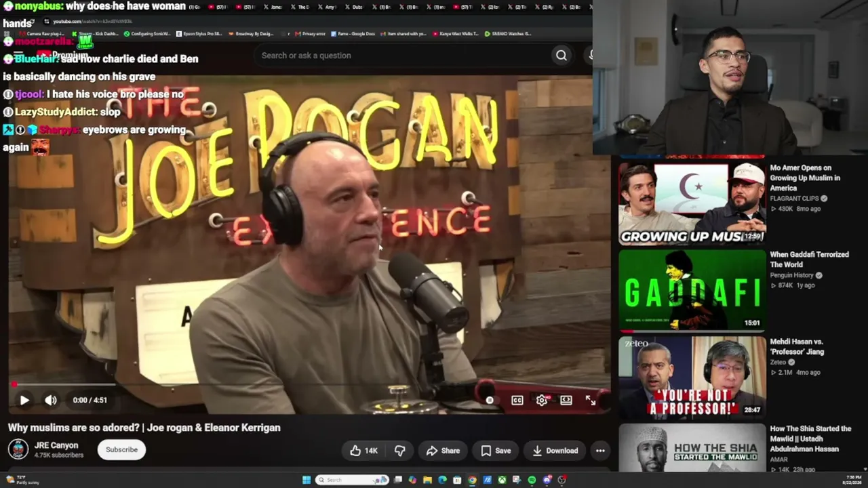Save the video to a playlist

pos(496,451)
